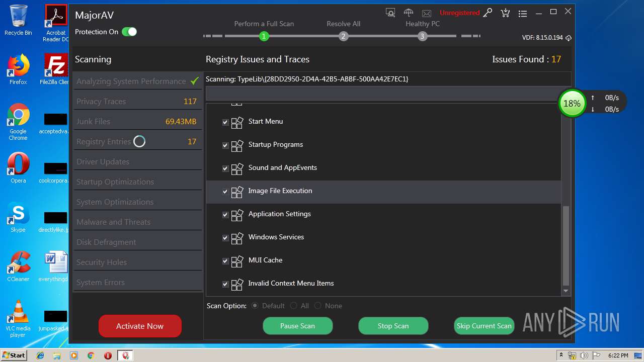This screenshot has width=644, height=362.
Task: Click the Start Menu category icon
Action: 237,122
